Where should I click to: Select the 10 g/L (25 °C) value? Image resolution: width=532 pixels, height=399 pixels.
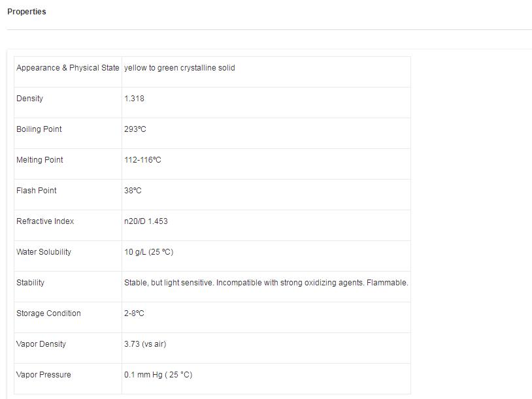[x=148, y=252]
